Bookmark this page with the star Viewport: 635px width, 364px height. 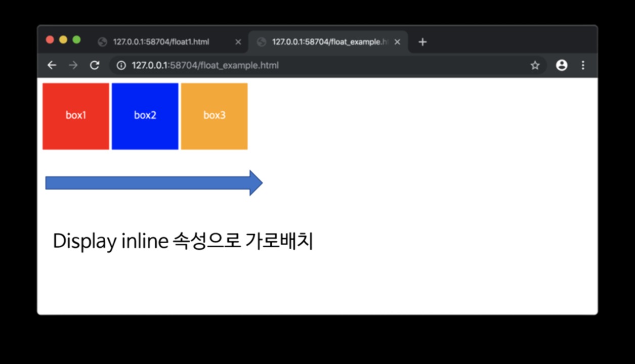point(535,65)
